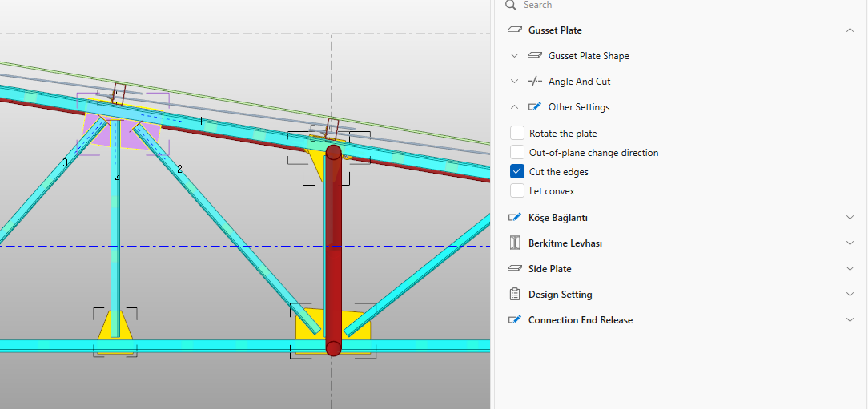Viewport: 868px width, 409px height.
Task: Click the Berkitme Levhası beam icon
Action: point(515,243)
